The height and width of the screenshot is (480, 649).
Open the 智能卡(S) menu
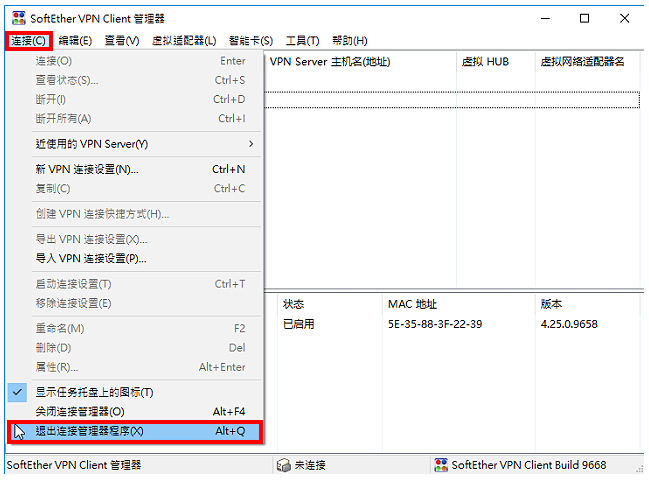[251, 41]
